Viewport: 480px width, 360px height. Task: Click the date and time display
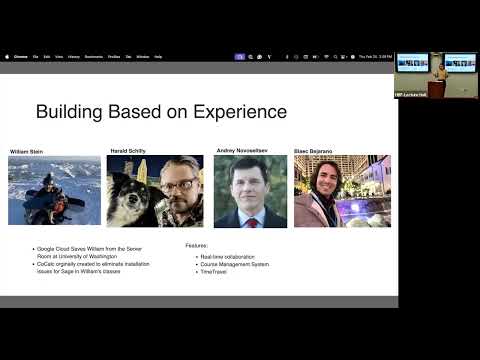pos(375,57)
